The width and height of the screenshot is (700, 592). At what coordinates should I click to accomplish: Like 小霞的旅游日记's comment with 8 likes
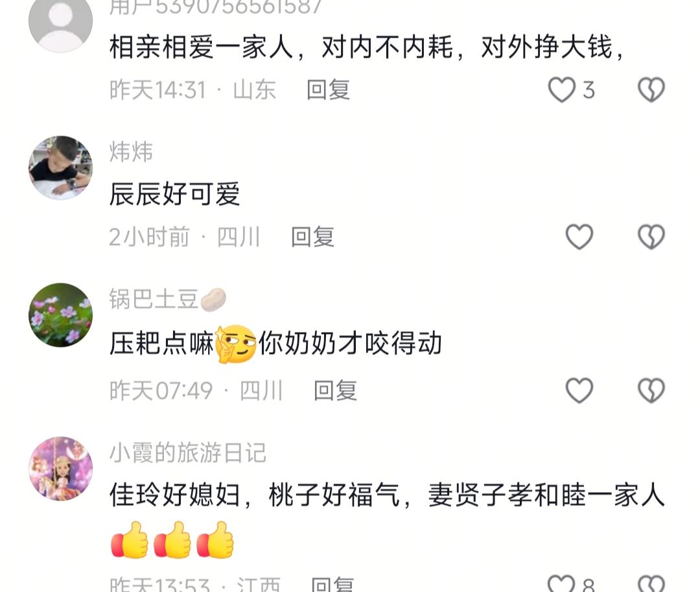coord(561,584)
